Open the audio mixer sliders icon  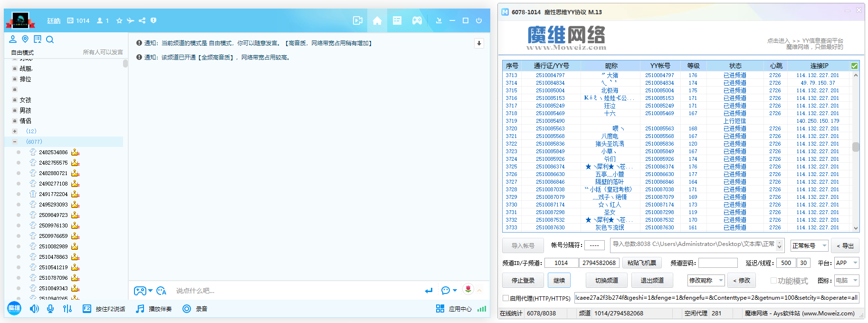pyautogui.click(x=67, y=309)
